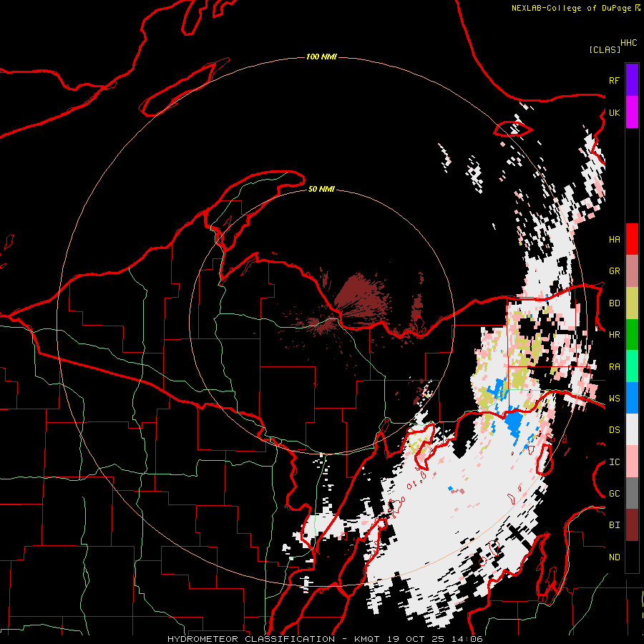Click the [CLAS] legend heading
The width and height of the screenshot is (644, 644).
605,49
